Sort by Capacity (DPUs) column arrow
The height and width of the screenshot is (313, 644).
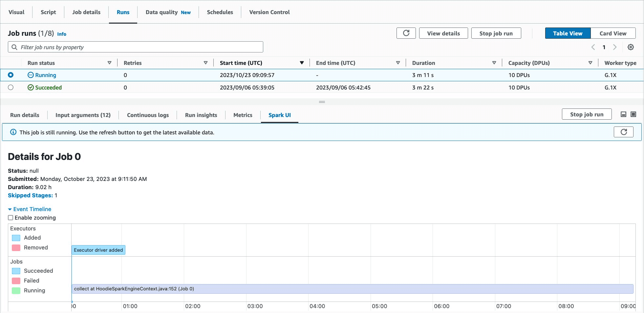click(590, 63)
